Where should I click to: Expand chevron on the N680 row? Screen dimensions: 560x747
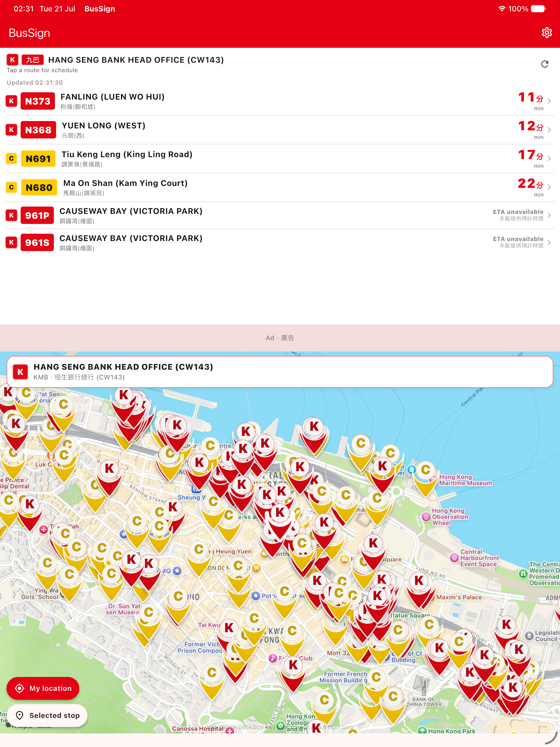pyautogui.click(x=549, y=187)
